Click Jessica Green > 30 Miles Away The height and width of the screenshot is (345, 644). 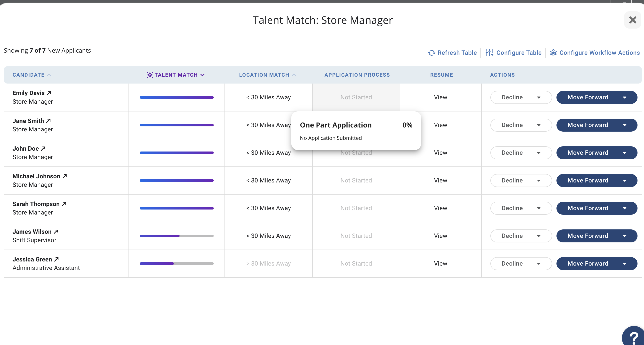(x=268, y=264)
